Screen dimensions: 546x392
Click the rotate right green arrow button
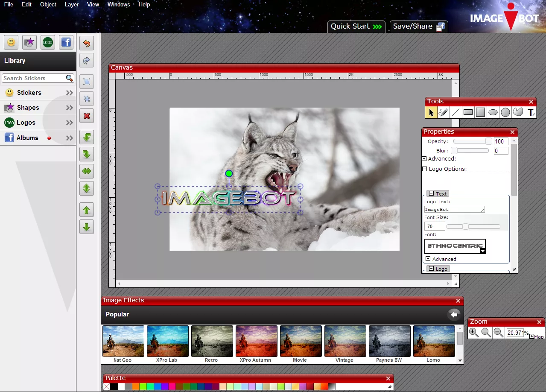click(x=87, y=154)
